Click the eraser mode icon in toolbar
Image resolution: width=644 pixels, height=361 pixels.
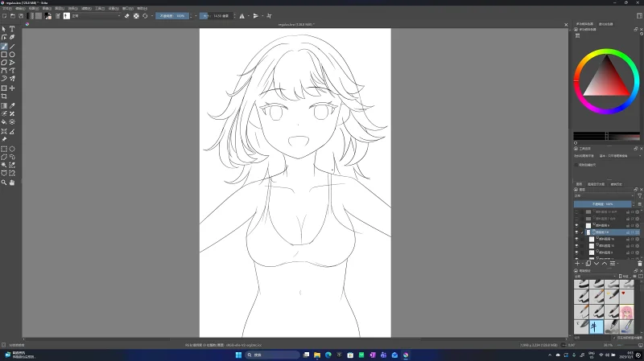point(126,15)
